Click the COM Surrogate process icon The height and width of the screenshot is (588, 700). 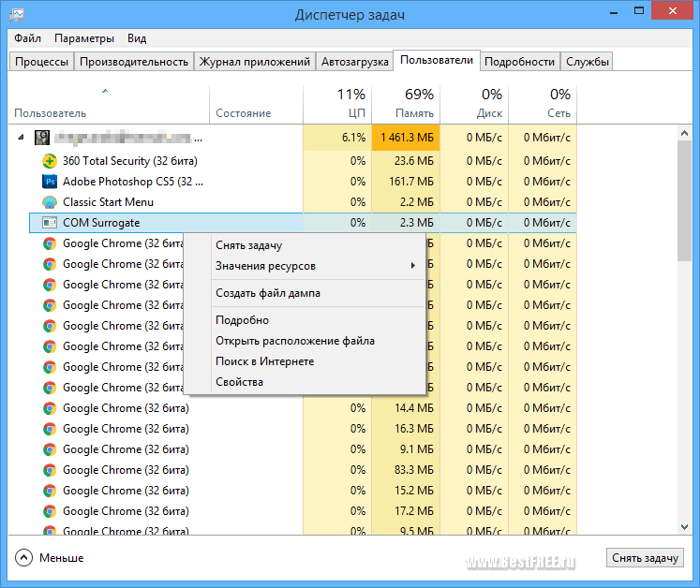click(49, 223)
